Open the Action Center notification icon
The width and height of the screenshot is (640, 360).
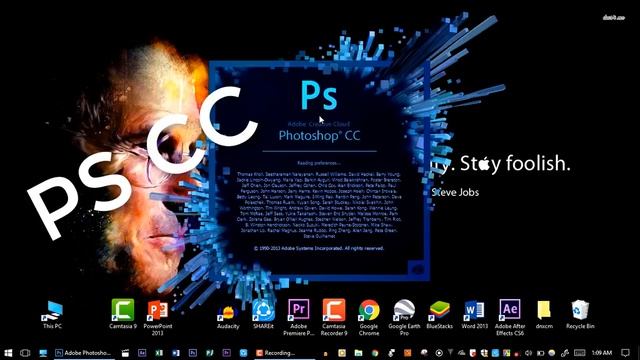pyautogui.click(x=625, y=353)
